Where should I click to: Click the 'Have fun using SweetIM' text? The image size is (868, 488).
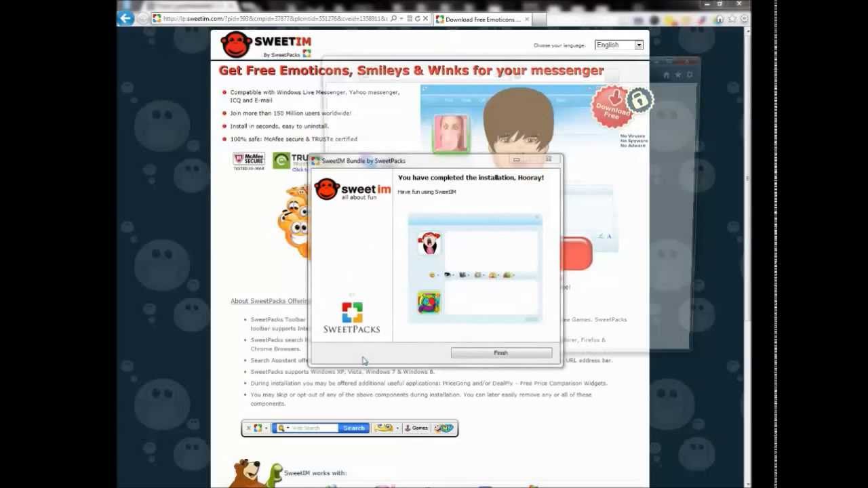click(x=427, y=192)
